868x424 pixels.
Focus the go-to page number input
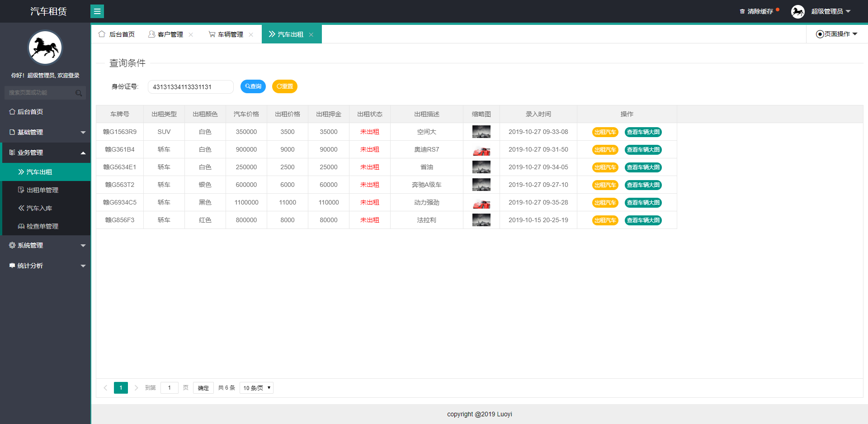(170, 388)
